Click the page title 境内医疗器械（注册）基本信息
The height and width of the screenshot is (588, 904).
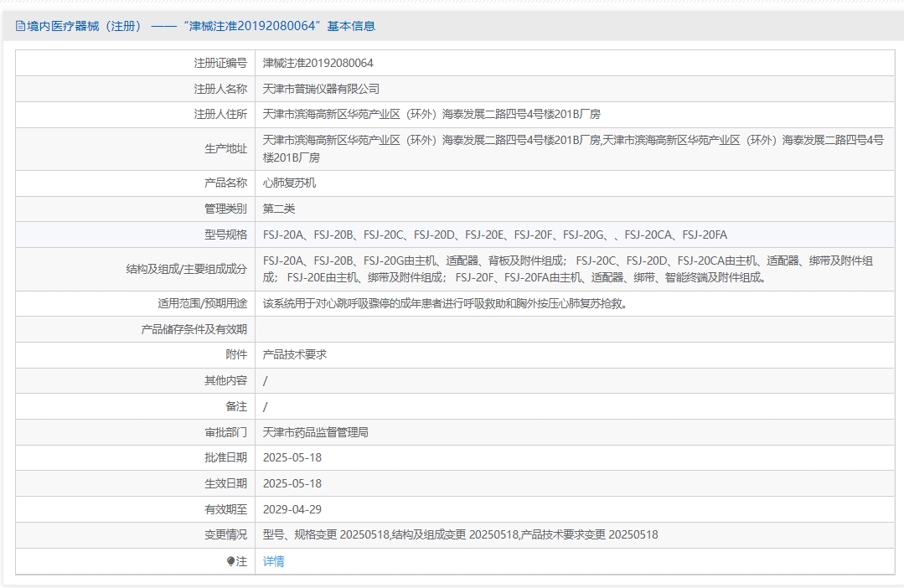[195, 26]
